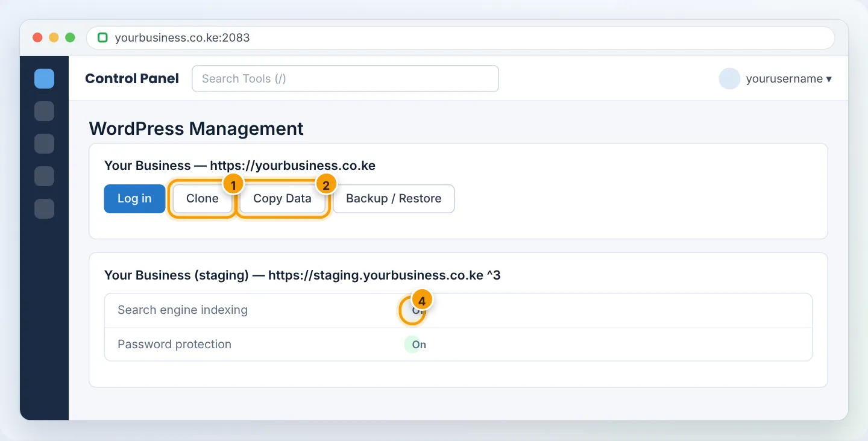Viewport: 868px width, 441px height.
Task: Select the highlighted blue sidebar icon
Action: (44, 79)
